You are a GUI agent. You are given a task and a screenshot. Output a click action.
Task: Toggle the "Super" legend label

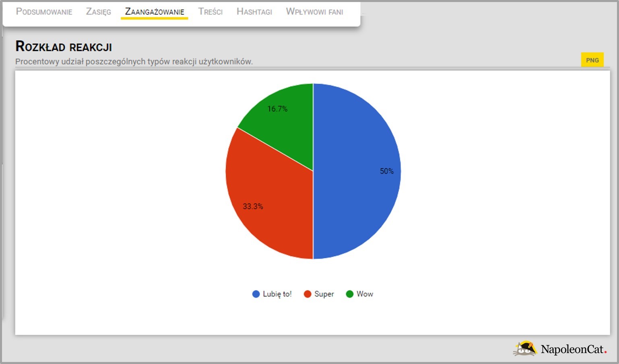[x=324, y=294]
